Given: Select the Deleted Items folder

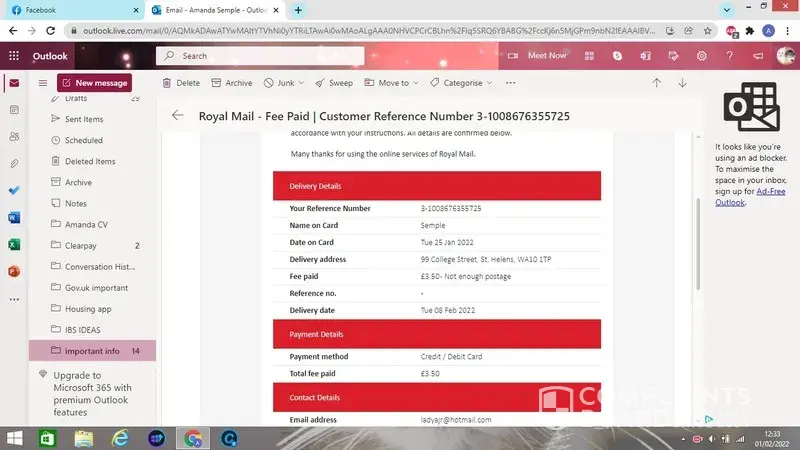Looking at the screenshot, I should coord(90,161).
